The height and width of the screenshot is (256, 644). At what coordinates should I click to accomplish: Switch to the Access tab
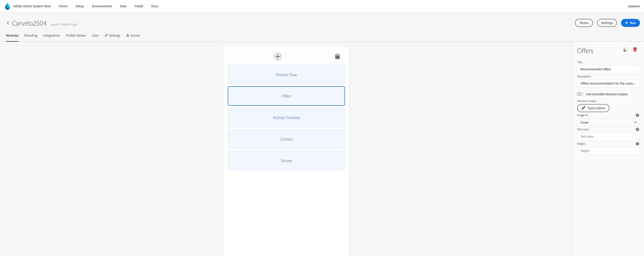click(x=133, y=35)
